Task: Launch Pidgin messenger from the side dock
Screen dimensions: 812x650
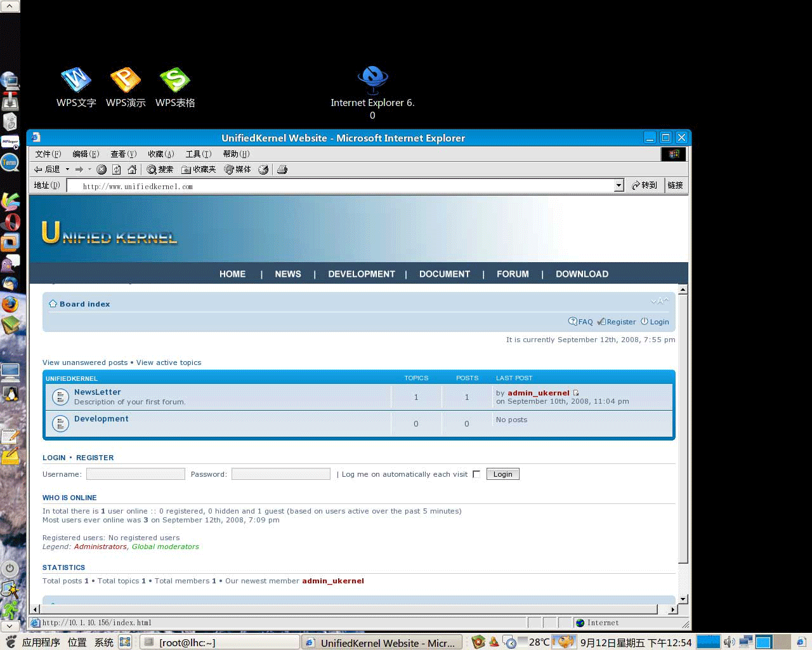Action: 10,263
